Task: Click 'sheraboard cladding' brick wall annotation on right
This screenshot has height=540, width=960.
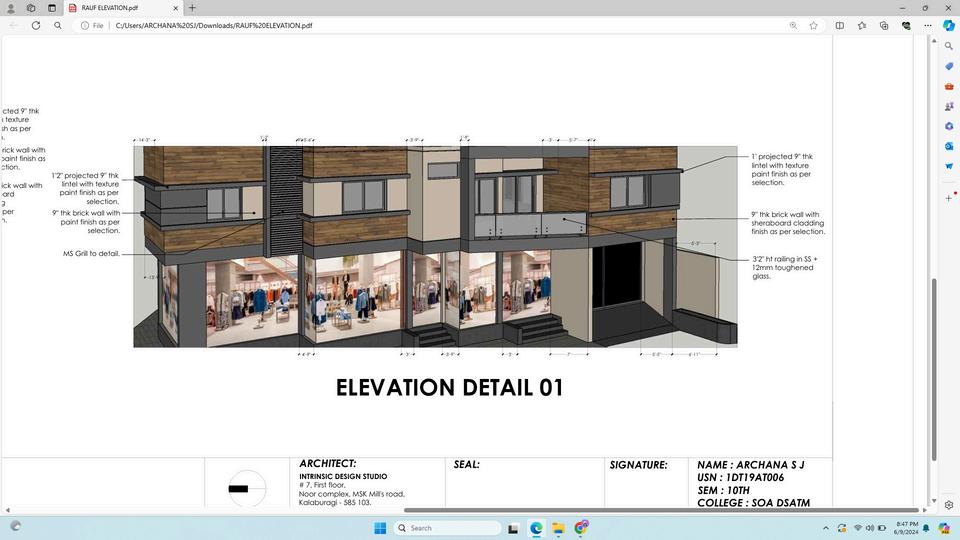Action: [x=788, y=223]
